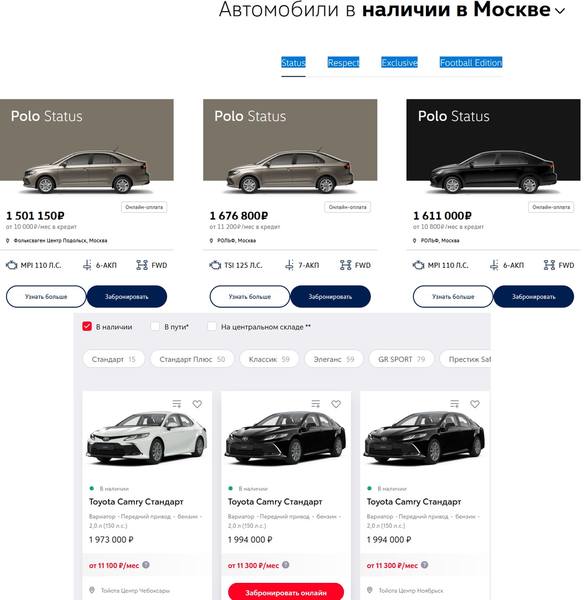The image size is (587, 600).
Task: Click Забронировать on the 1 501 150₽ Polo
Action: coord(127,297)
